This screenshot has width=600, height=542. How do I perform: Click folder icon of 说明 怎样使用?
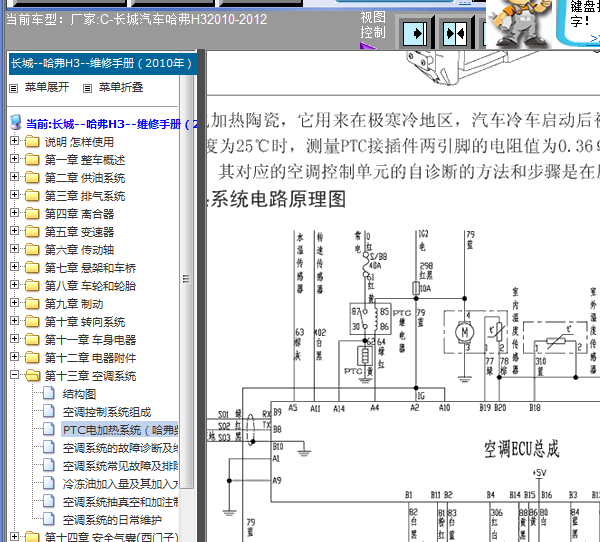(32, 141)
